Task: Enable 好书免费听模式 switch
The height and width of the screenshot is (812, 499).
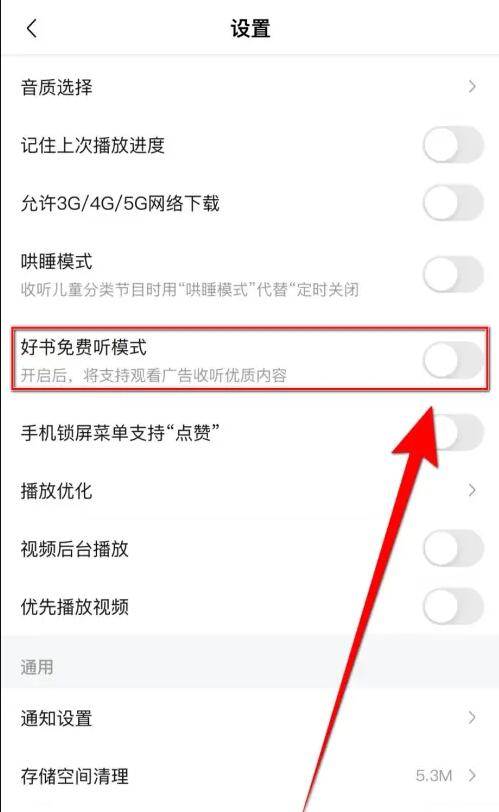Action: 453,359
